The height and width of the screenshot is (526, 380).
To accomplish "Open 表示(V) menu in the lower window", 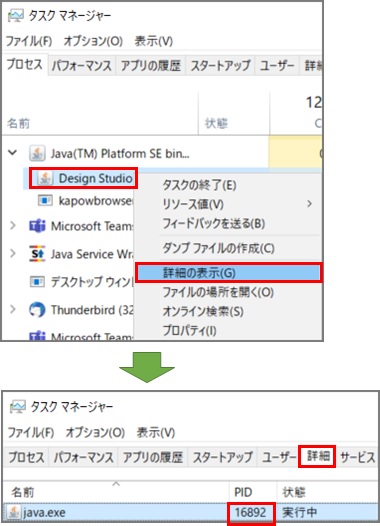I will pos(156,432).
